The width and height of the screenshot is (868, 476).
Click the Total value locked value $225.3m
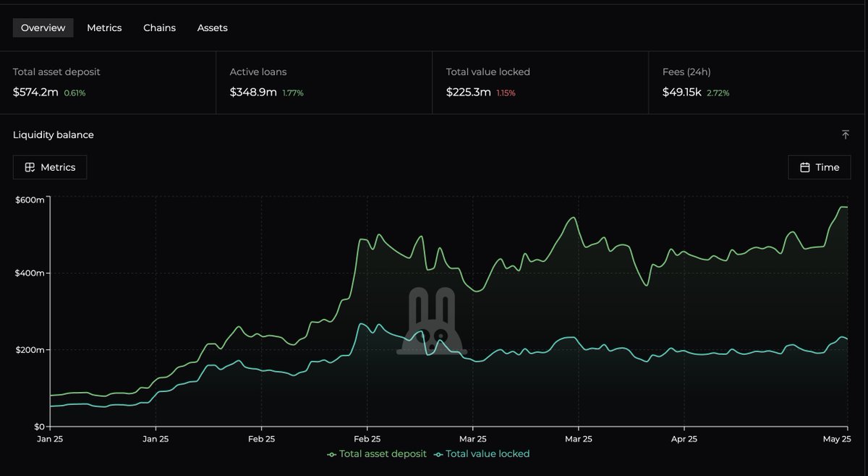coord(469,92)
